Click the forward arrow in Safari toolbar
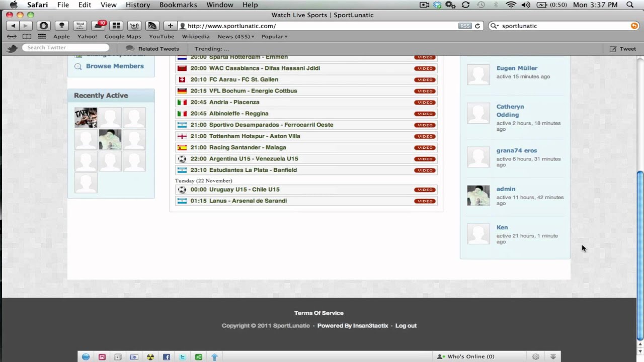The width and height of the screenshot is (644, 362). (x=25, y=26)
